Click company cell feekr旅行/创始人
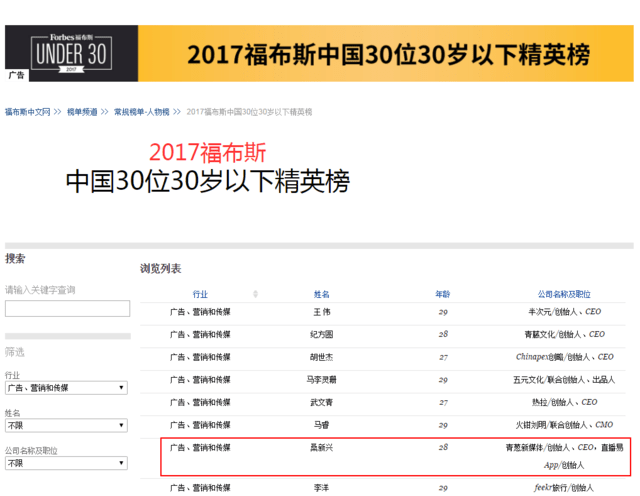 click(564, 488)
